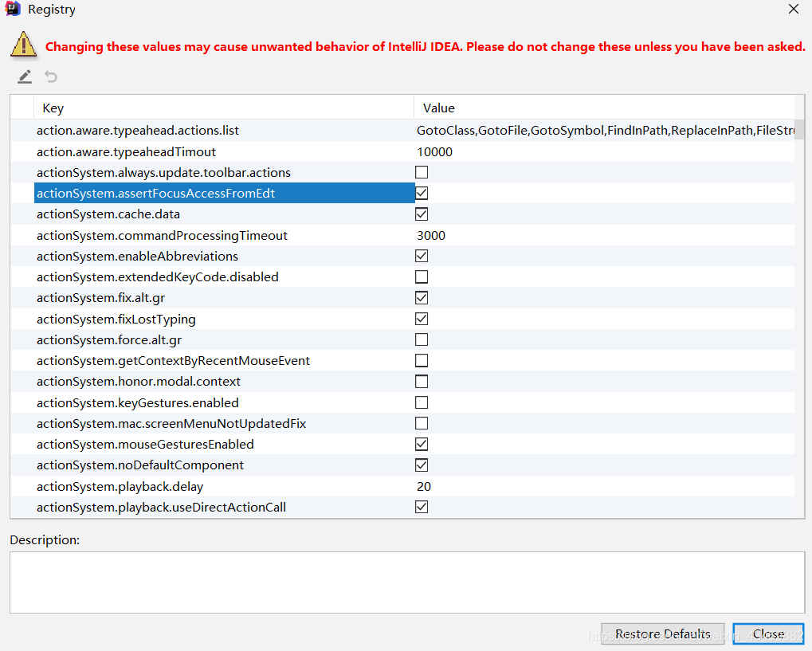Click the table's vertical scrollbar thumb
Image resolution: width=812 pixels, height=651 pixels.
click(799, 129)
